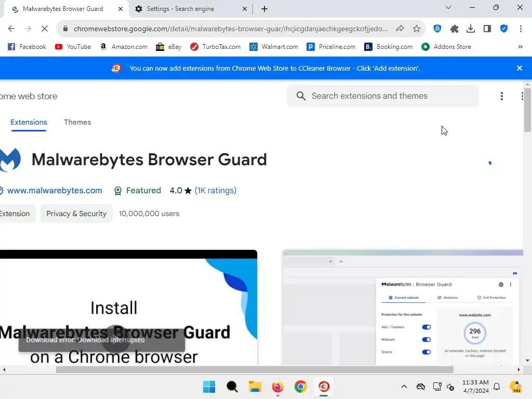The image size is (532, 399).
Task: Open YouTube bookmark
Action: tap(73, 47)
